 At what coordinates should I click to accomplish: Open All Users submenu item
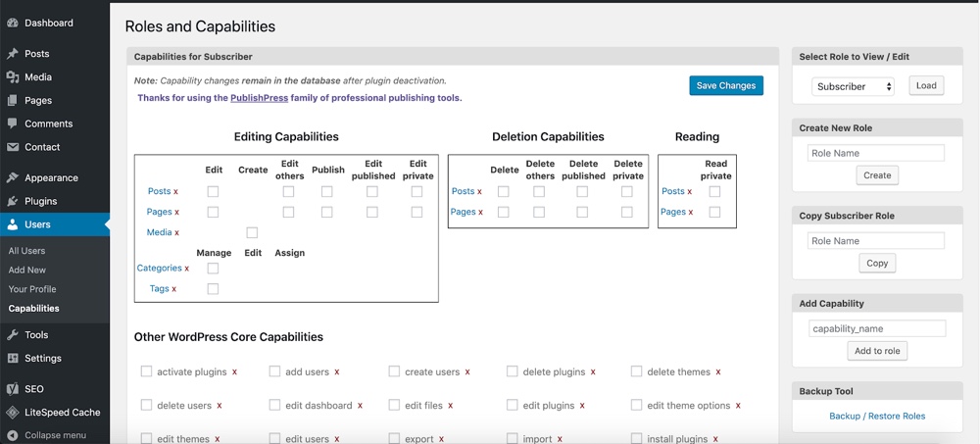(26, 251)
